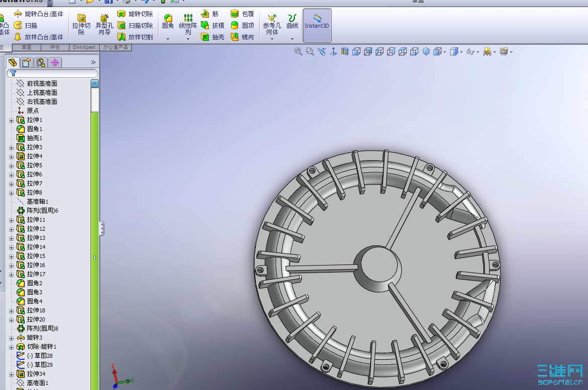Viewport: 588px width, 390px height.
Task: Switch to the 草图 (Sketch) tab
Action: 27,47
